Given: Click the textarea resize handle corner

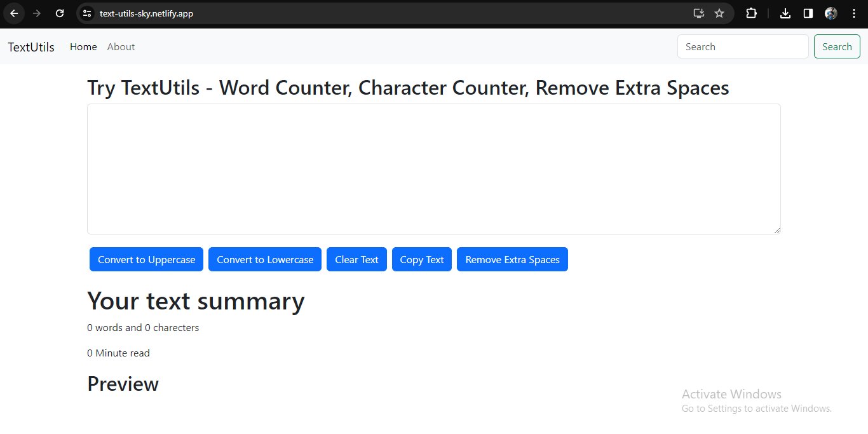Looking at the screenshot, I should click(776, 230).
